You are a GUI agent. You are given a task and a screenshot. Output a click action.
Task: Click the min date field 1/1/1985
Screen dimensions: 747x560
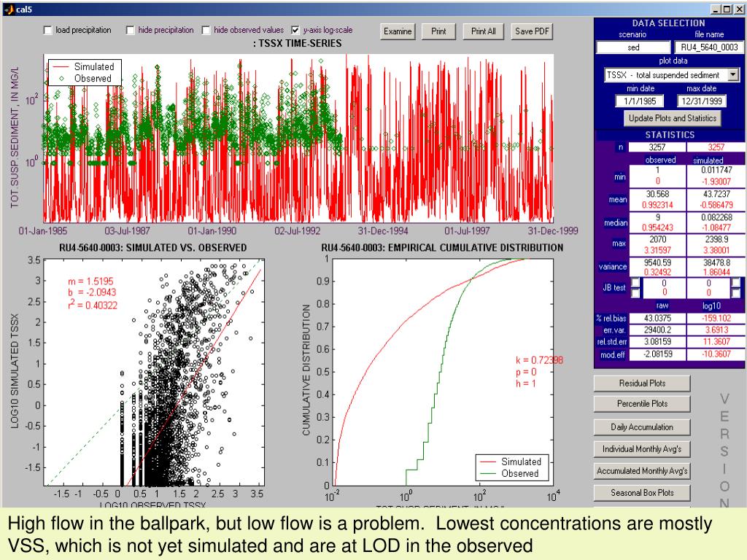pos(640,101)
